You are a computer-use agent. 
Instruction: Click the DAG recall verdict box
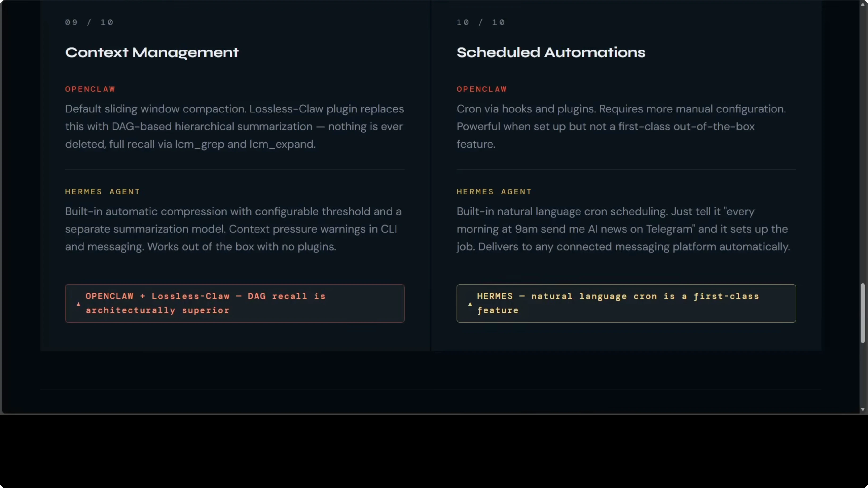point(234,303)
